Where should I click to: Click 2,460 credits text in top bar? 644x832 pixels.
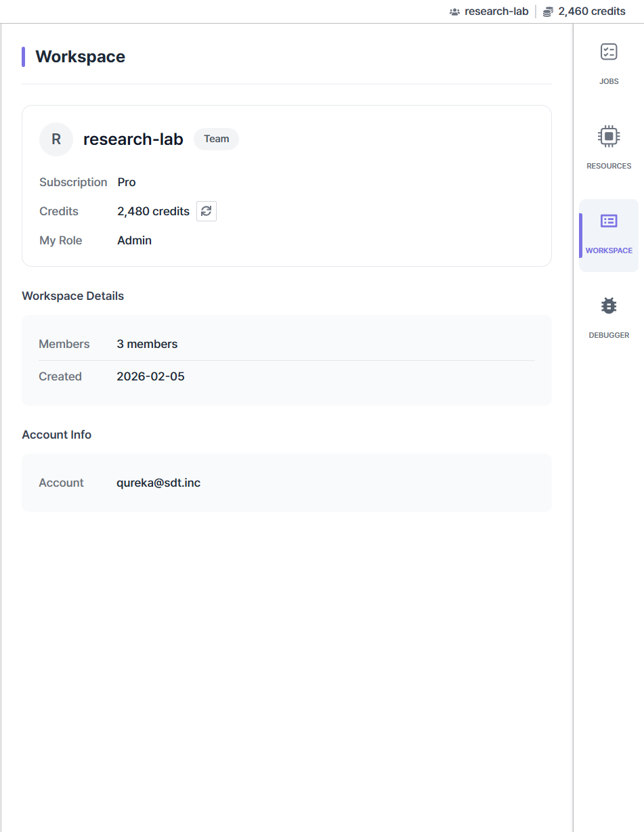click(x=591, y=12)
